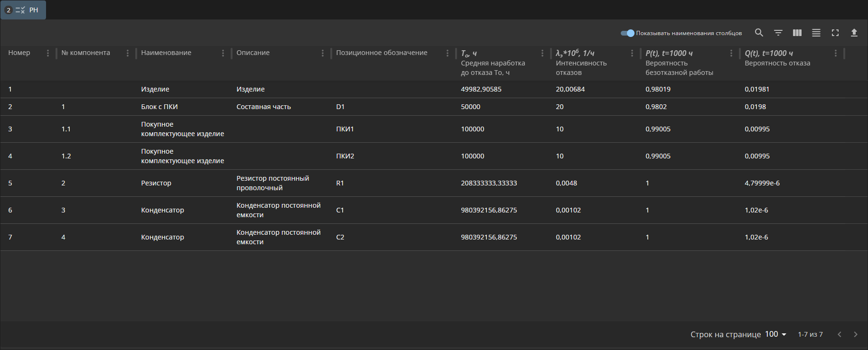Image resolution: width=868 pixels, height=350 pixels.
Task: Select the 0,98019 probability cell
Action: click(658, 89)
